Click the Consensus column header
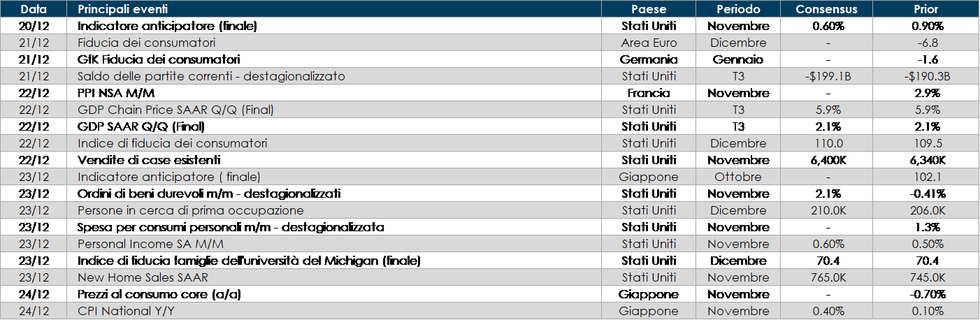The image size is (980, 320). click(x=827, y=9)
